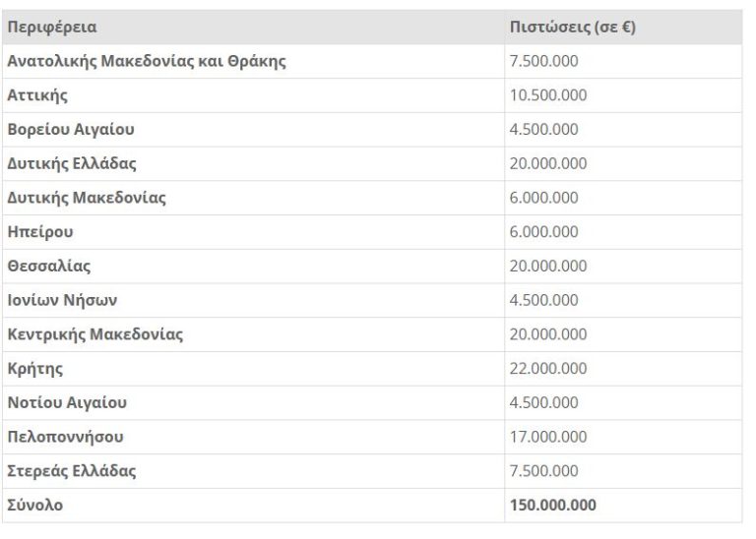Screen dimensions: 756x539
Task: Click the Περιφέρεια column header
Action: click(52, 28)
